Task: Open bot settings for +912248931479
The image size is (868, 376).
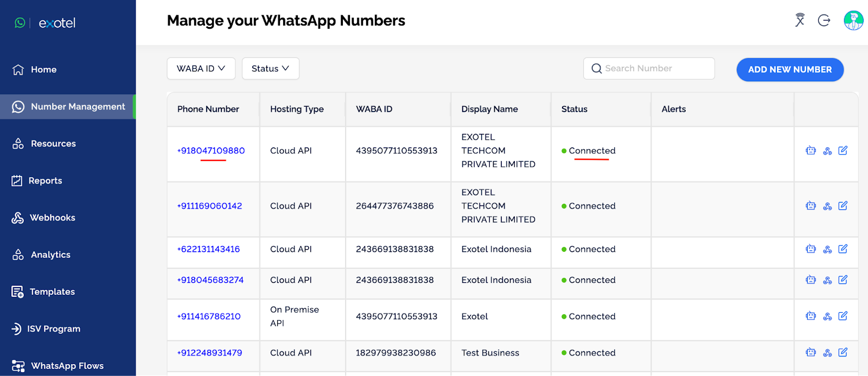Action: click(x=811, y=353)
